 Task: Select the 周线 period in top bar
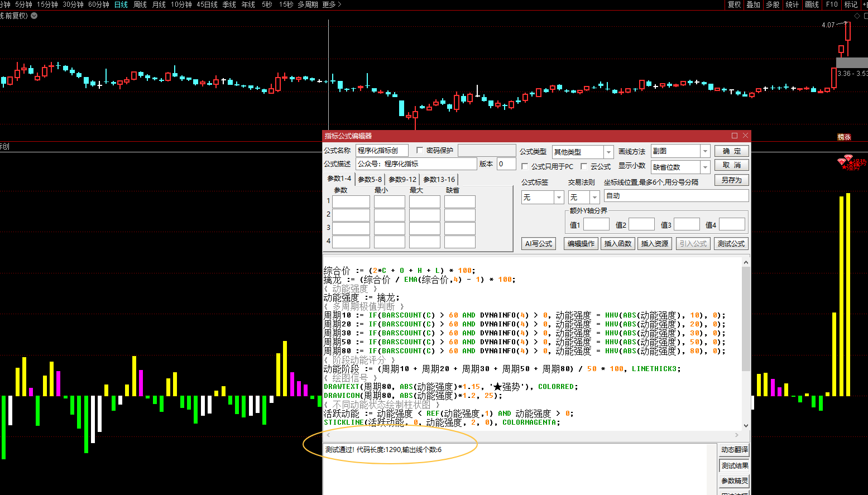pyautogui.click(x=140, y=4)
